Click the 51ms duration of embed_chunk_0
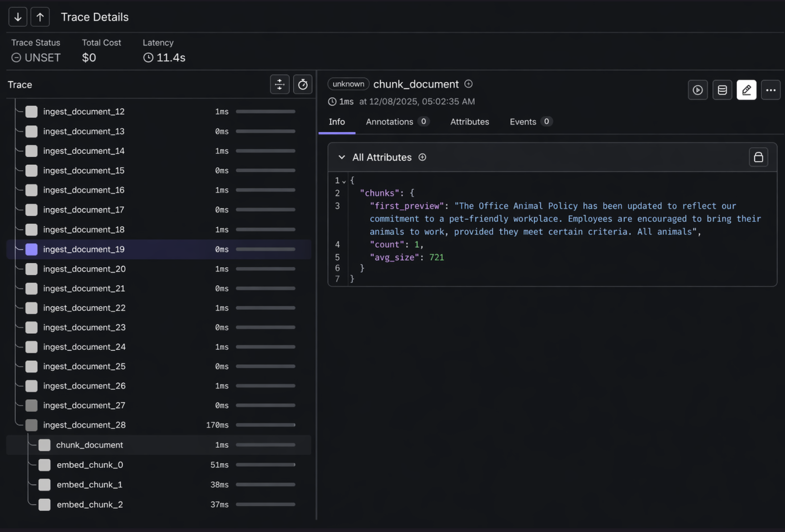Screen dimensions: 785x532 pos(219,465)
